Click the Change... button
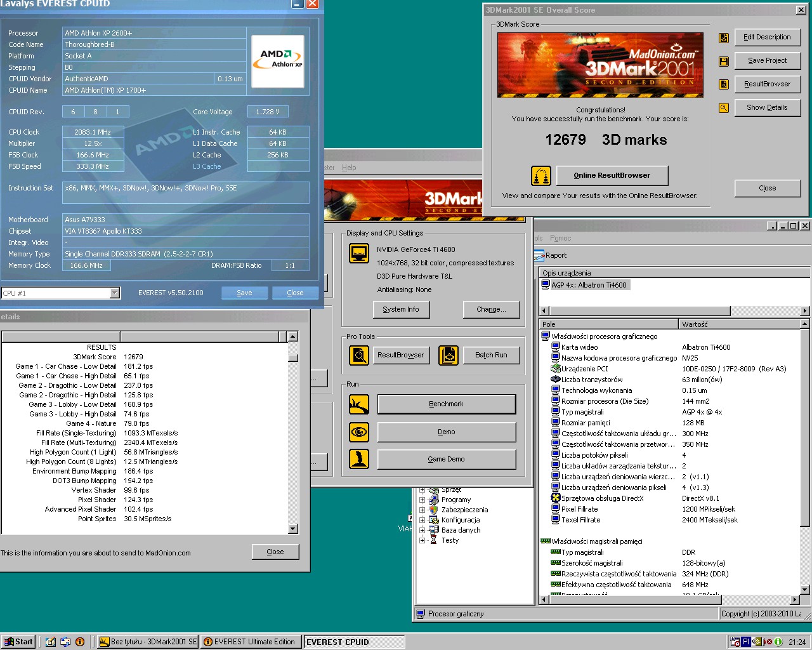The image size is (812, 650). coord(491,309)
